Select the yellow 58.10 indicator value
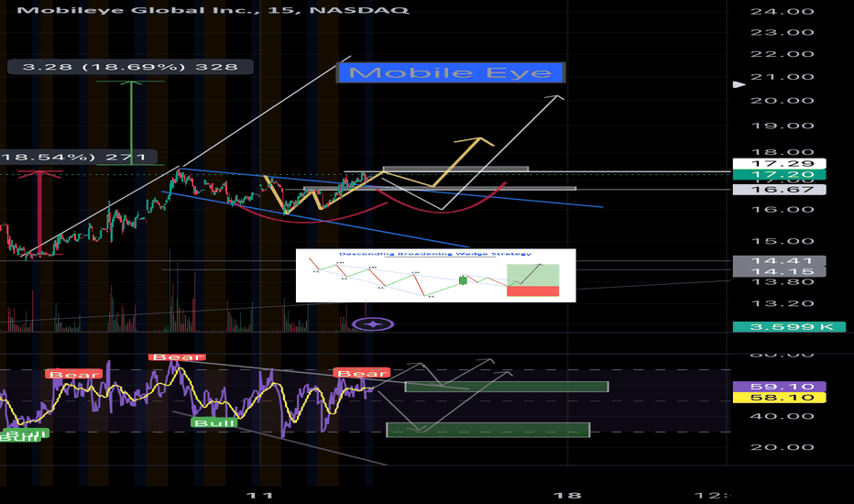 click(x=779, y=398)
